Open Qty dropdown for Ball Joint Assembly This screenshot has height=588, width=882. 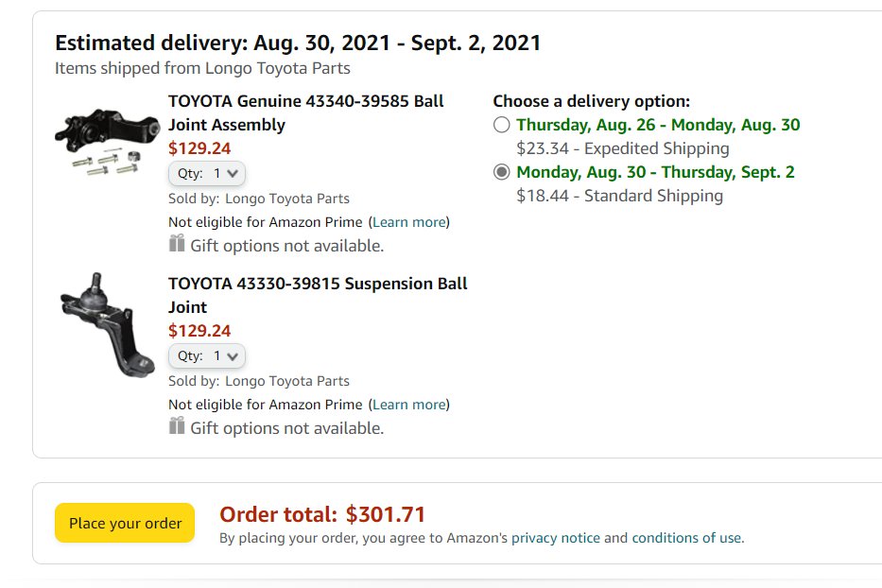(206, 173)
